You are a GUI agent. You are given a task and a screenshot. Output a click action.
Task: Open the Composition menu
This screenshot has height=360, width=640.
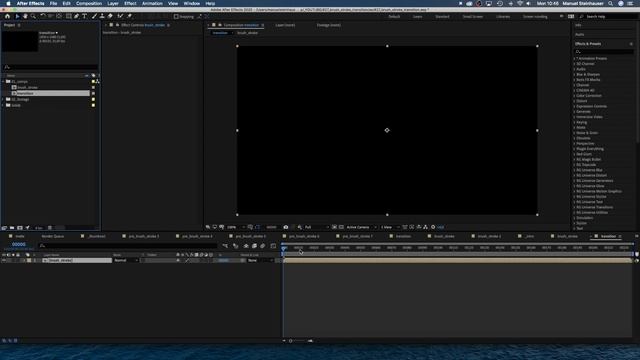[89, 3]
